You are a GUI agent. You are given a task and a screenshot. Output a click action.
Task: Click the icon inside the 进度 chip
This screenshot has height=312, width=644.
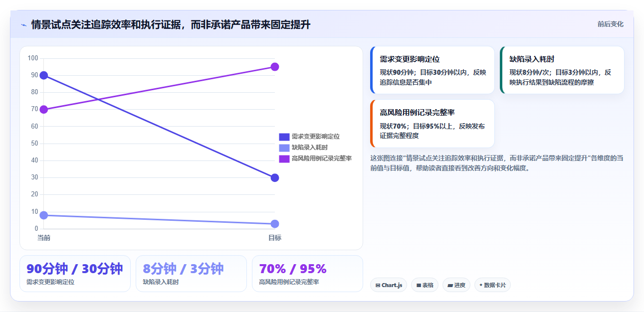pos(450,286)
